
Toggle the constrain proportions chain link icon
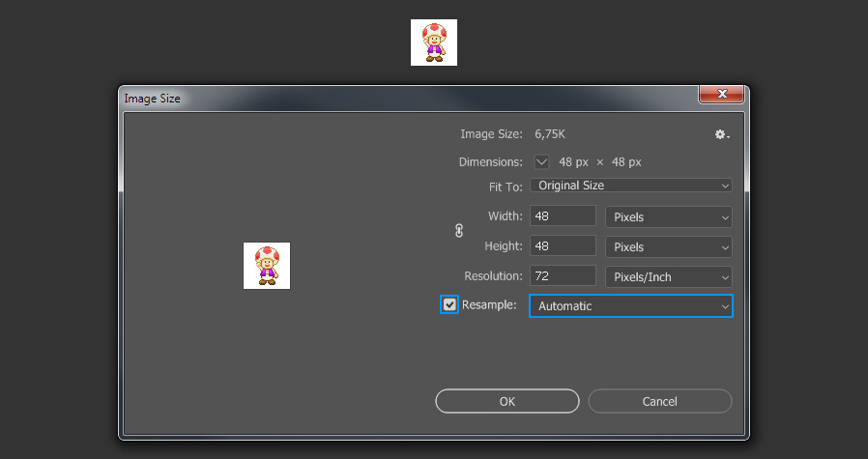(459, 230)
